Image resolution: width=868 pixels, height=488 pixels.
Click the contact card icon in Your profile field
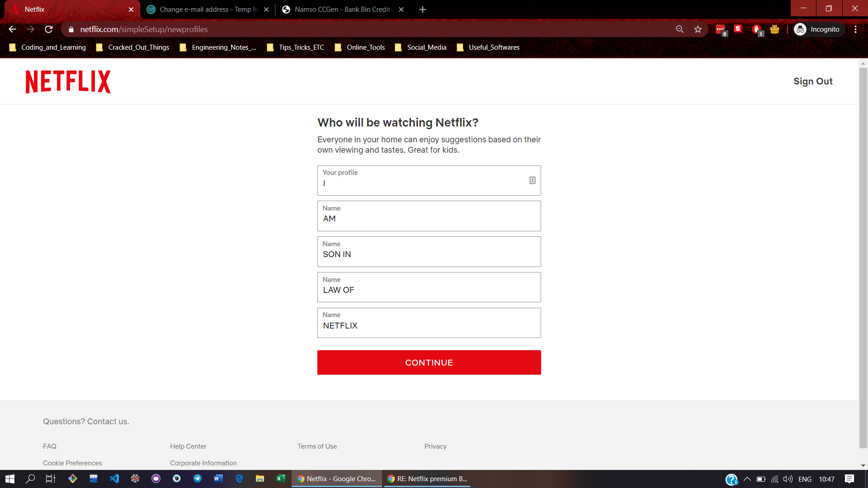coord(532,180)
